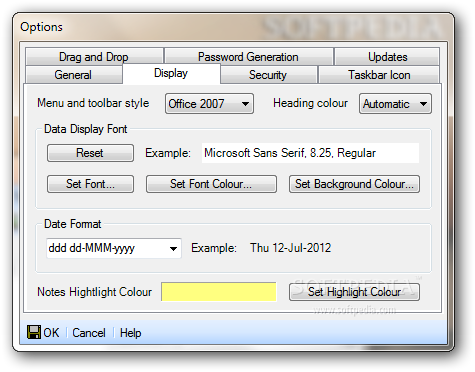Click the Set Highlight Colour button
The height and width of the screenshot is (372, 475).
(354, 292)
